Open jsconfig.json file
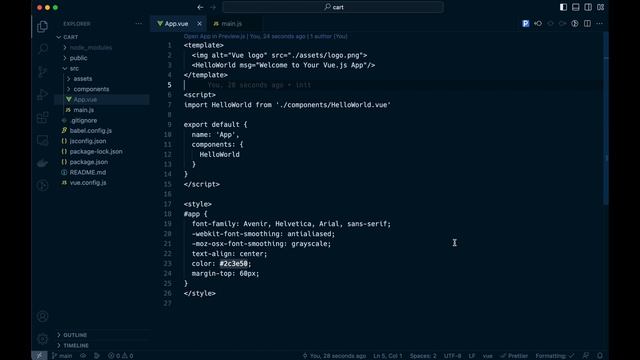Image resolution: width=640 pixels, height=360 pixels. [102, 141]
